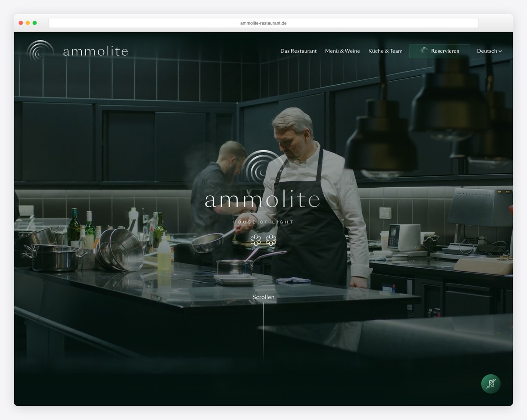The width and height of the screenshot is (527, 420).
Task: Click the ammolite wordmark in the top-left header
Action: click(95, 51)
